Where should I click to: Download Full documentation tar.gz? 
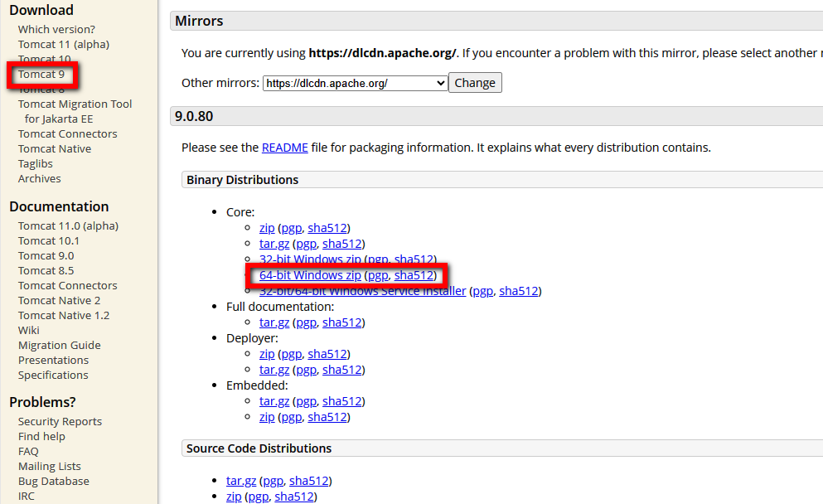pyautogui.click(x=274, y=322)
